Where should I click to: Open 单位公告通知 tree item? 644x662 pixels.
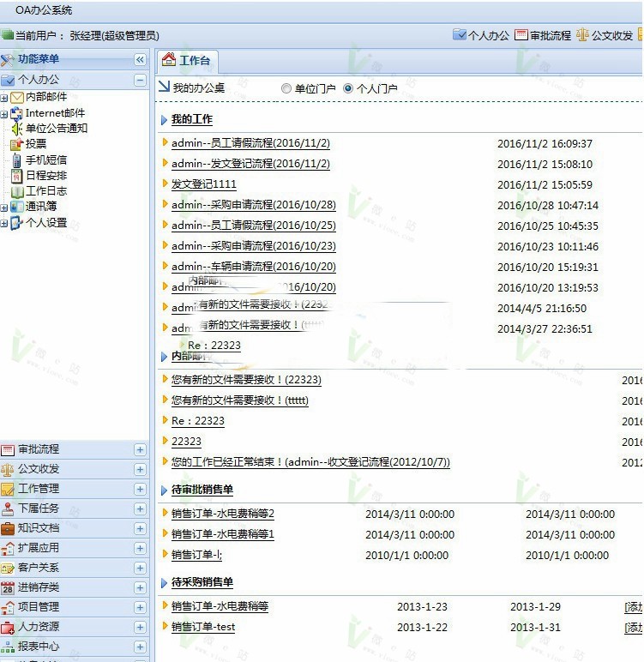coord(56,129)
